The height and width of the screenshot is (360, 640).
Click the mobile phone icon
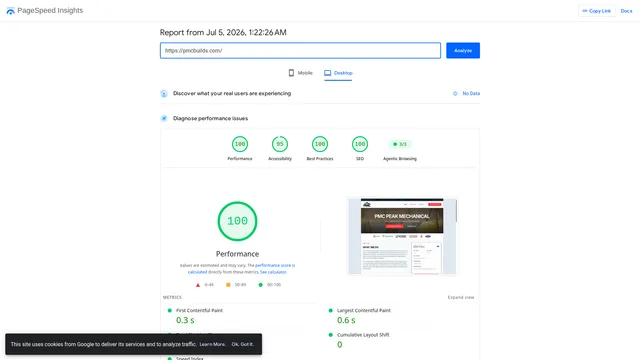(291, 73)
